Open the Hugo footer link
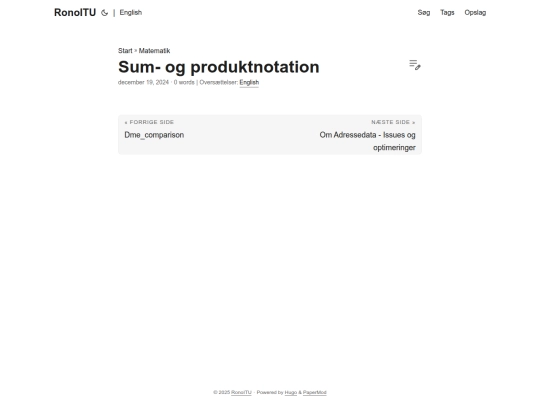 (291, 392)
